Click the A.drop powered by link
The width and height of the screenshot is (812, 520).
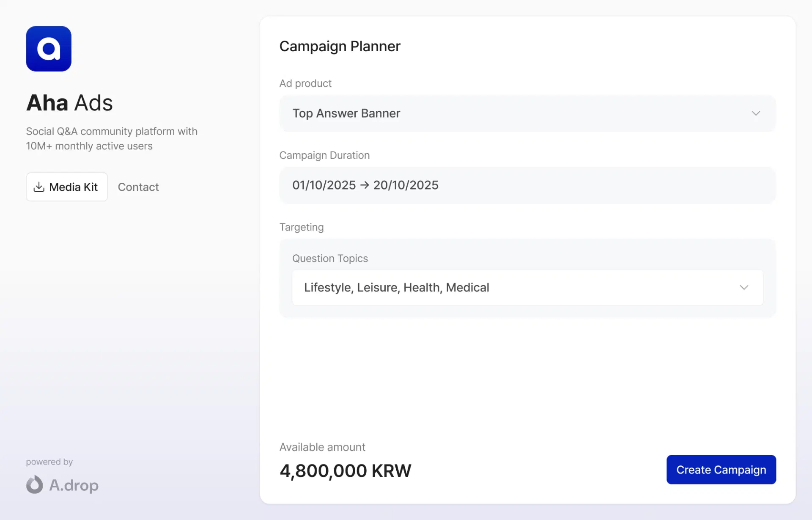tap(62, 485)
